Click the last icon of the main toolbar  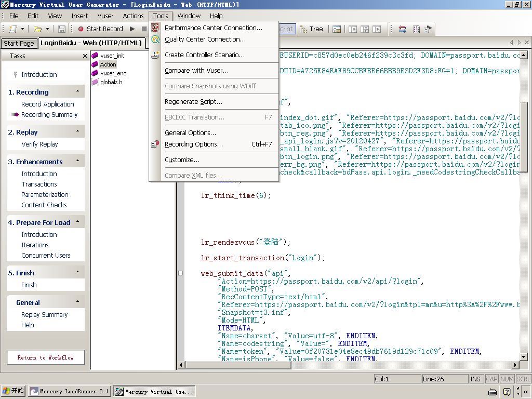[428, 29]
